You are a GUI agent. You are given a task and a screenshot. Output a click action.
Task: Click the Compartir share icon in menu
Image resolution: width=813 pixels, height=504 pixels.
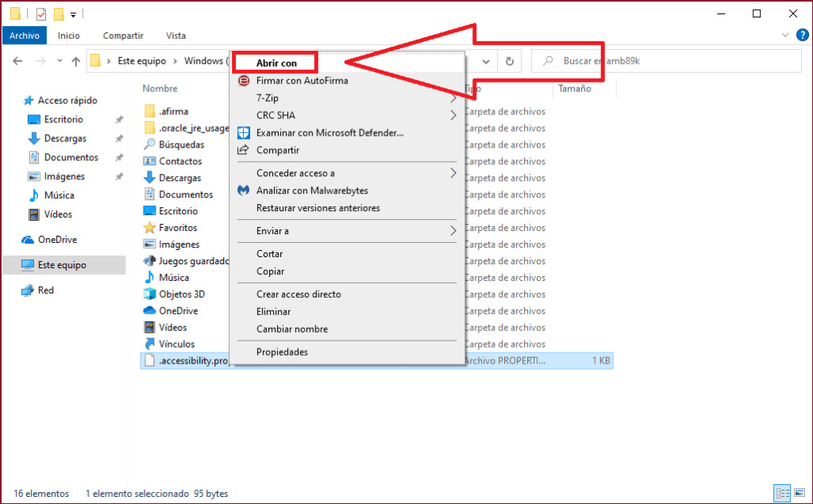[x=244, y=150]
